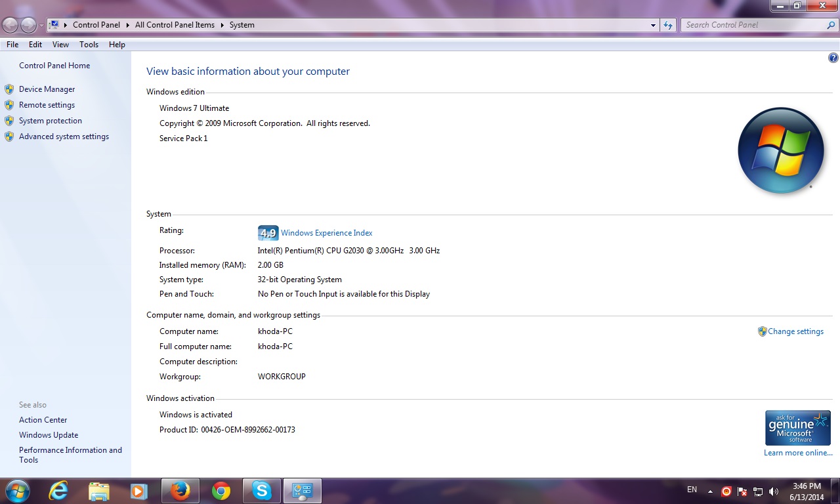
Task: Click the shield icon next to Change settings
Action: (x=762, y=331)
